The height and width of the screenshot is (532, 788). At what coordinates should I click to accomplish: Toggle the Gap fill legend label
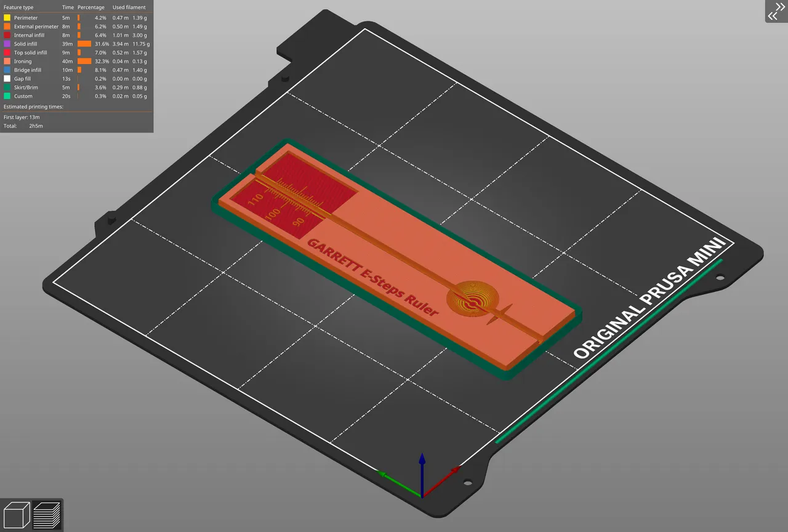(22, 79)
